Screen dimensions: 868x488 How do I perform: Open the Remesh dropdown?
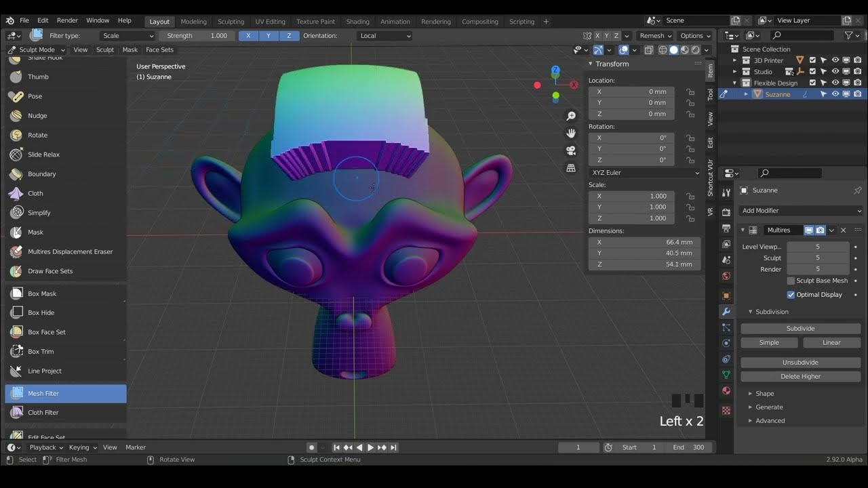click(x=655, y=35)
